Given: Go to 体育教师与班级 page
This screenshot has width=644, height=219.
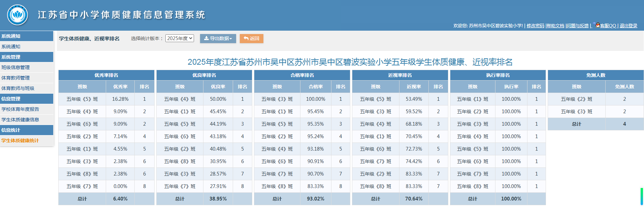Looking at the screenshot, I should click(x=18, y=88).
